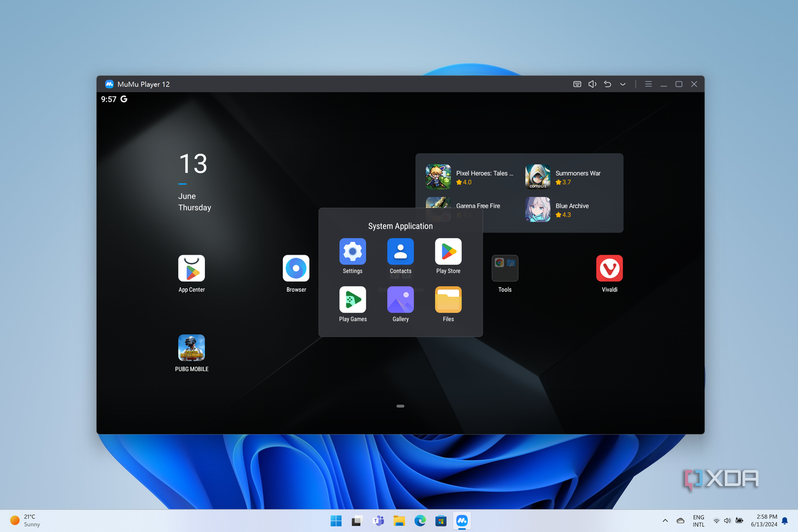Open the notification bell

[x=785, y=521]
